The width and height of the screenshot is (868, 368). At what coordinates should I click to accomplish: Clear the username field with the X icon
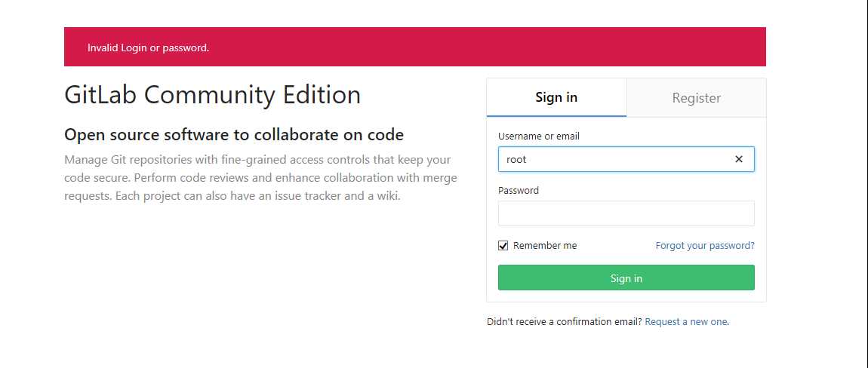tap(739, 159)
